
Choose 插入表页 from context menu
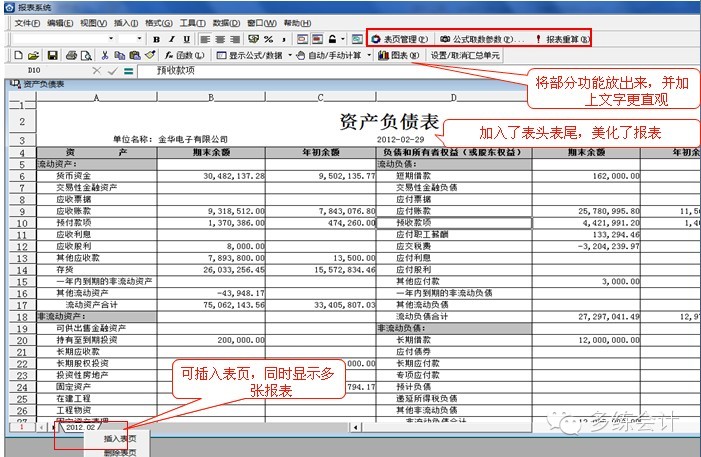pyautogui.click(x=120, y=439)
